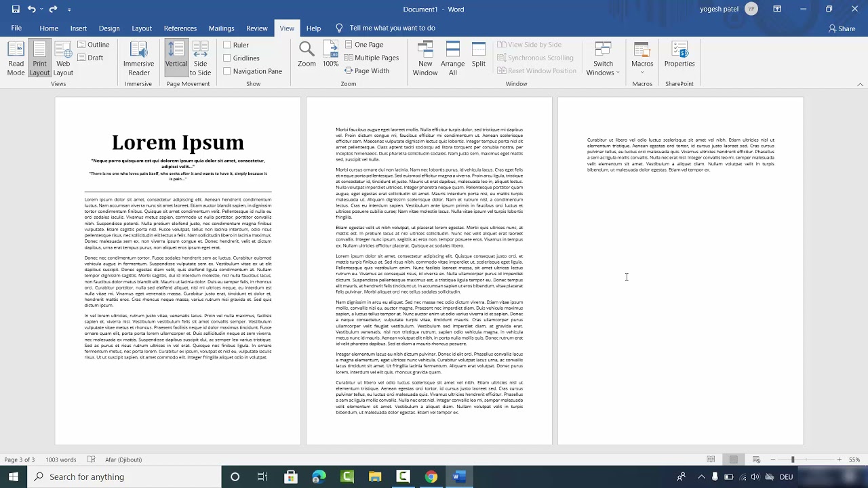
Task: Click Tell me what you want to do
Action: [392, 28]
